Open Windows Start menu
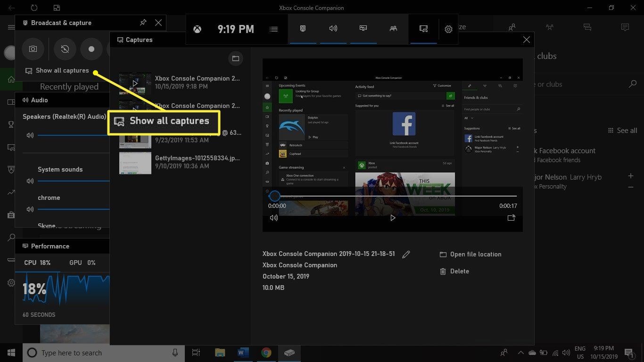The height and width of the screenshot is (362, 644). point(11,353)
